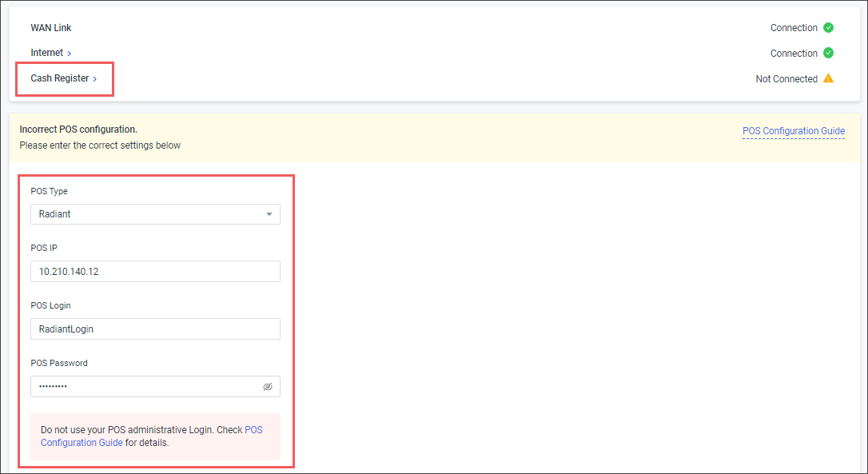The image size is (868, 474).
Task: Click the Incorrect POS configuration heading
Action: click(78, 129)
